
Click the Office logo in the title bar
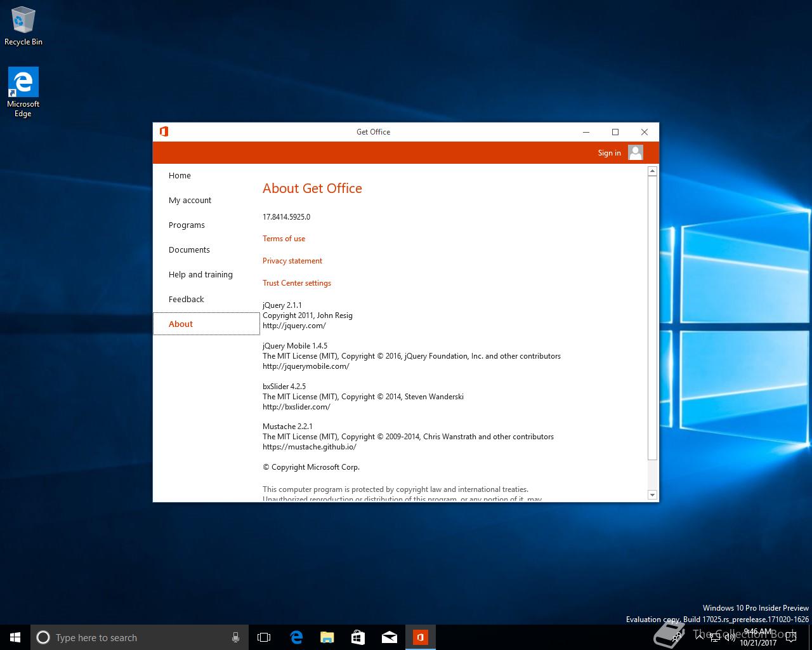(164, 131)
